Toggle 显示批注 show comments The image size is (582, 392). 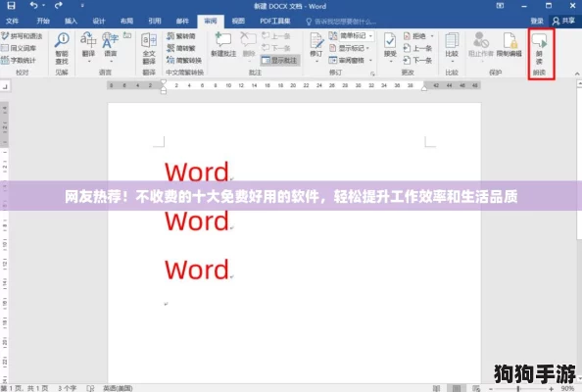[x=280, y=60]
